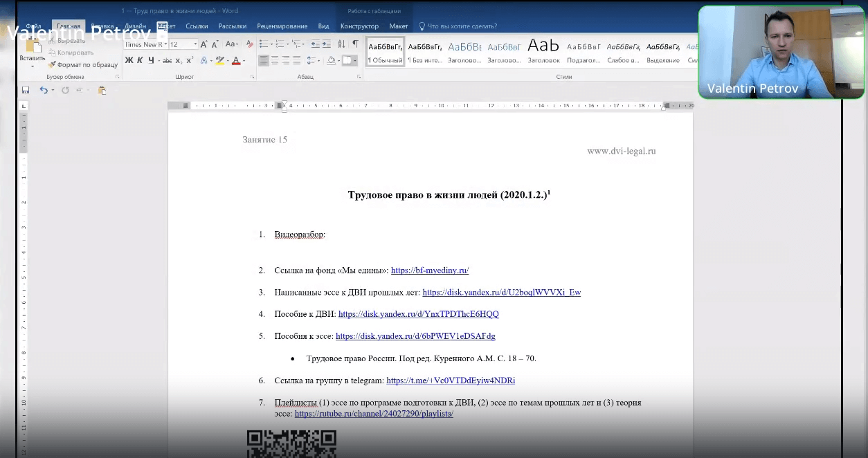The height and width of the screenshot is (458, 868).
Task: Redo action in quick access toolbar
Action: click(65, 90)
